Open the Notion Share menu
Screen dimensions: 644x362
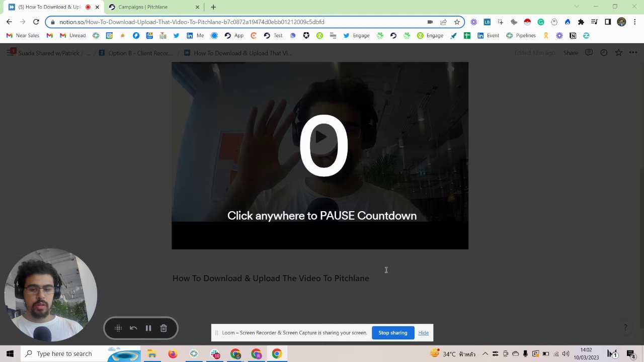tap(571, 53)
